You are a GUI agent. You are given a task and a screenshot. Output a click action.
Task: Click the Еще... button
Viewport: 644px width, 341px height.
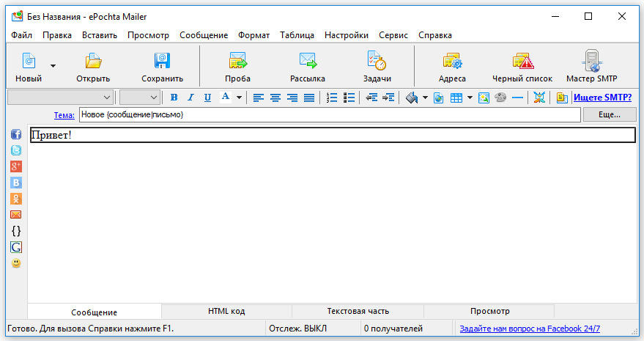pyautogui.click(x=610, y=114)
